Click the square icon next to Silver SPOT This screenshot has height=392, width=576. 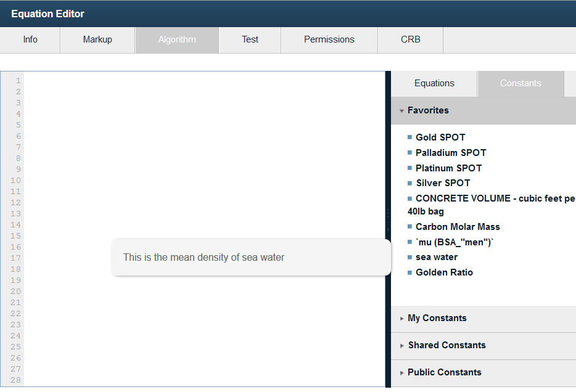[410, 182]
